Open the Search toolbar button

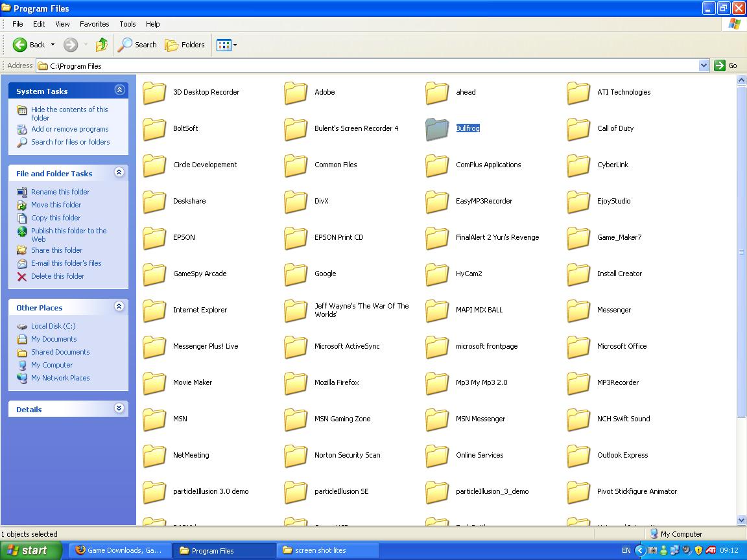click(137, 45)
